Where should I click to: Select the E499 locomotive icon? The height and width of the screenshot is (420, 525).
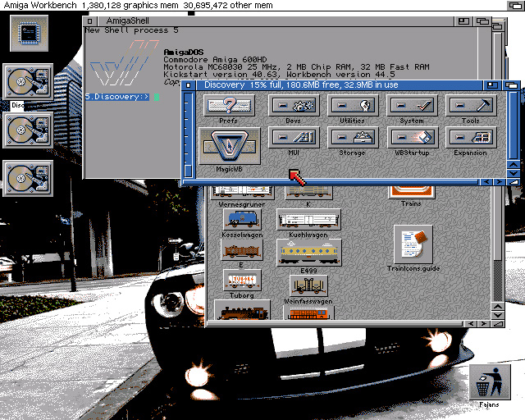click(x=308, y=253)
